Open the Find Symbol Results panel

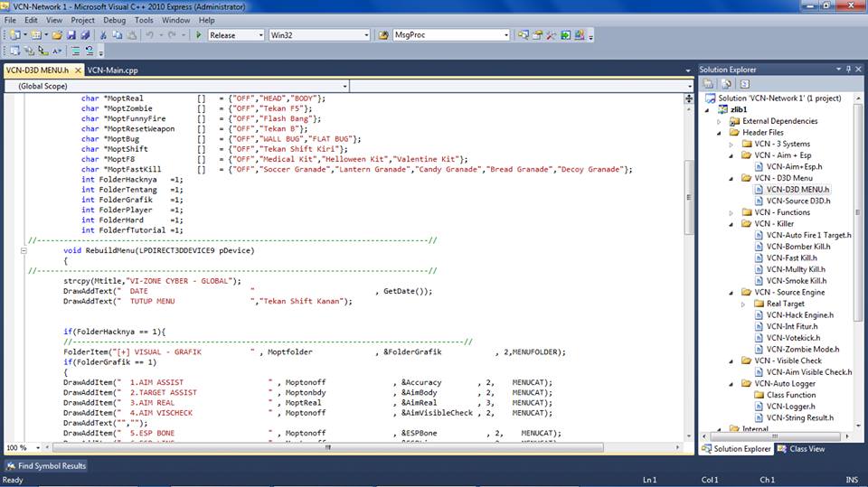(46, 466)
